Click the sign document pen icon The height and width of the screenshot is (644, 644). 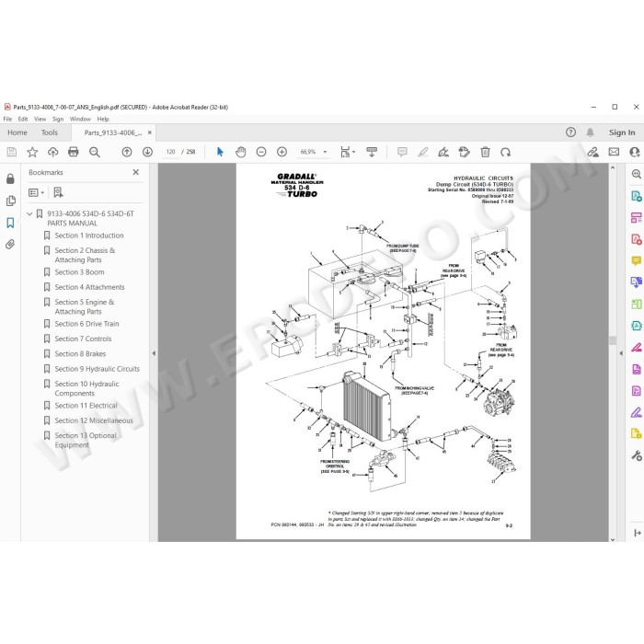[443, 152]
